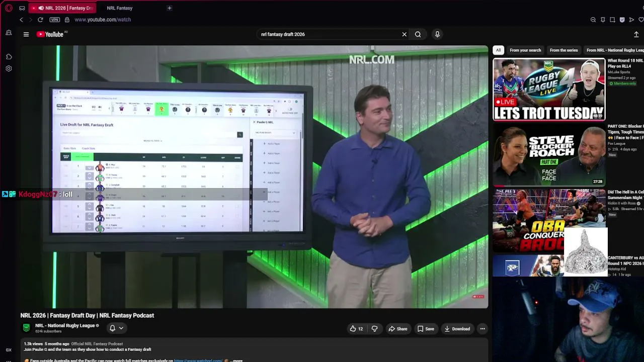The height and width of the screenshot is (362, 644).
Task: Switch to the NRL Fantasy tab
Action: click(x=119, y=8)
